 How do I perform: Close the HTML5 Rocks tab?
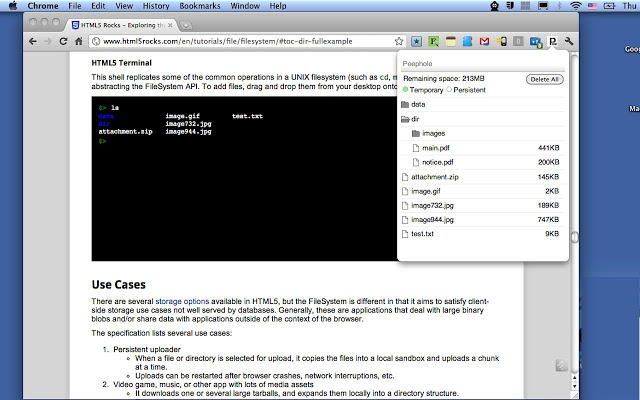[170, 25]
